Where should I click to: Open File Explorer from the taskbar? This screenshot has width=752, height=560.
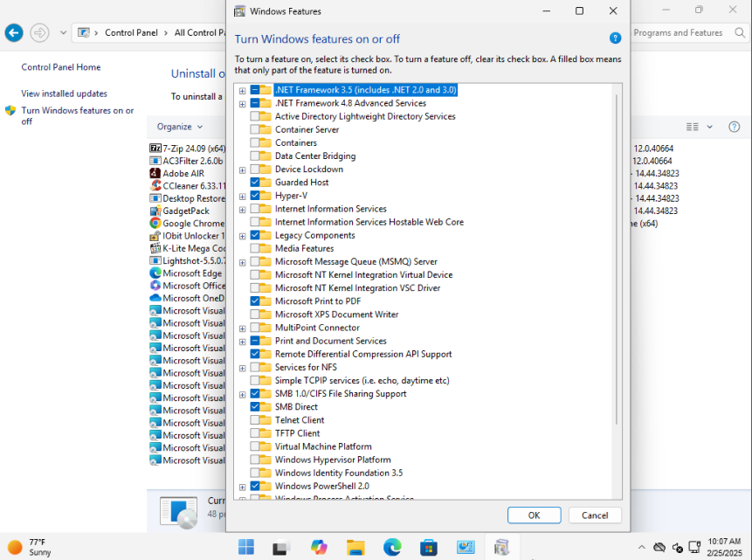click(x=355, y=547)
